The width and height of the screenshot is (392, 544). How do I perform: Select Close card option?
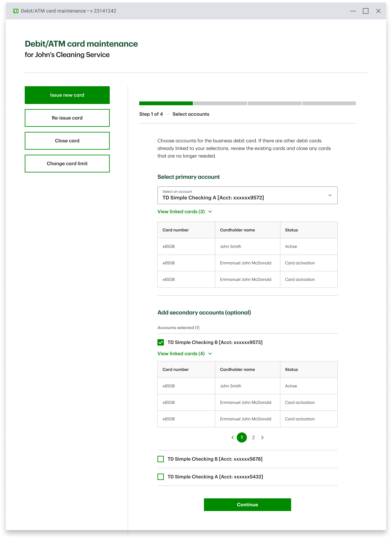pyautogui.click(x=67, y=141)
